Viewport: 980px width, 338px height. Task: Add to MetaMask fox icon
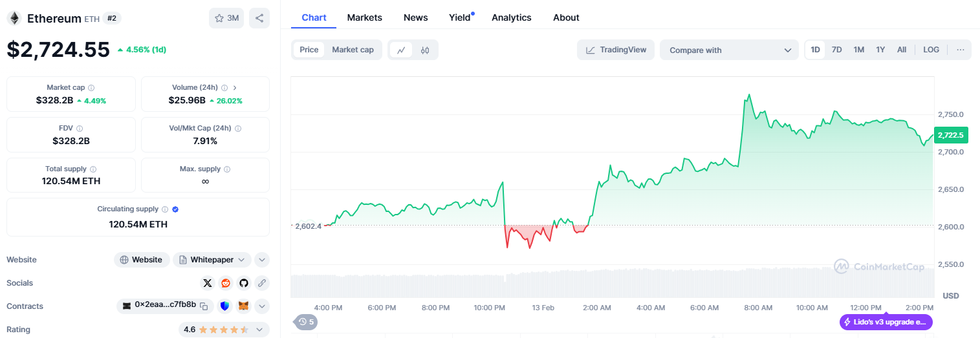(x=243, y=306)
